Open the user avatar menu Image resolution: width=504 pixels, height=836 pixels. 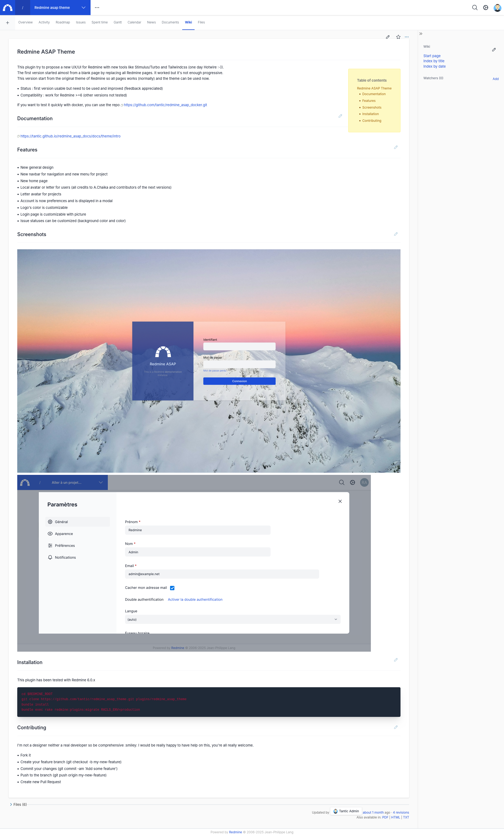coord(497,8)
